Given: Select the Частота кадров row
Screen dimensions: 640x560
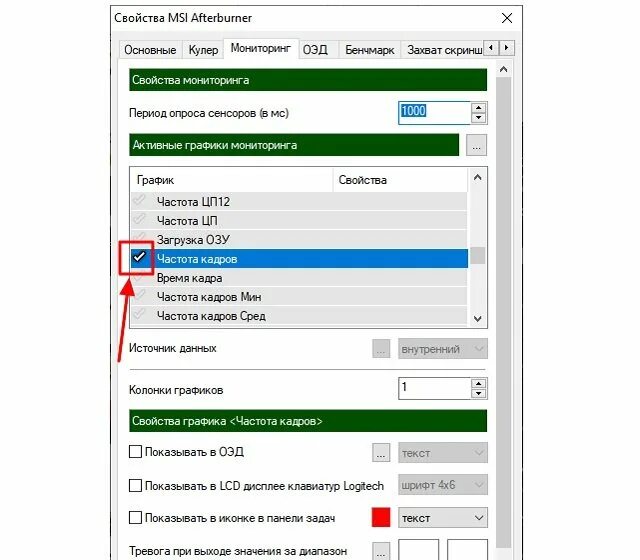Looking at the screenshot, I should (299, 259).
